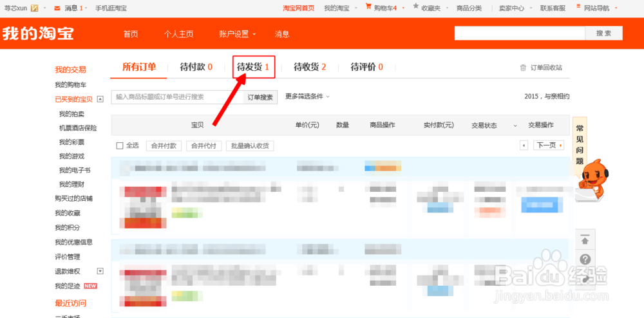The image size is (644, 318).
Task: Click the back-to-top arrow icon
Action: tap(585, 239)
